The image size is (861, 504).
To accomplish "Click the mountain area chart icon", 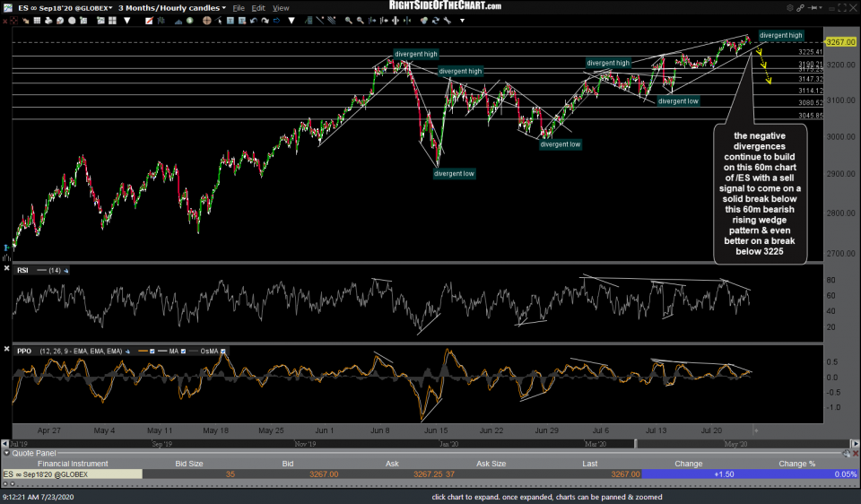I will (x=178, y=21).
